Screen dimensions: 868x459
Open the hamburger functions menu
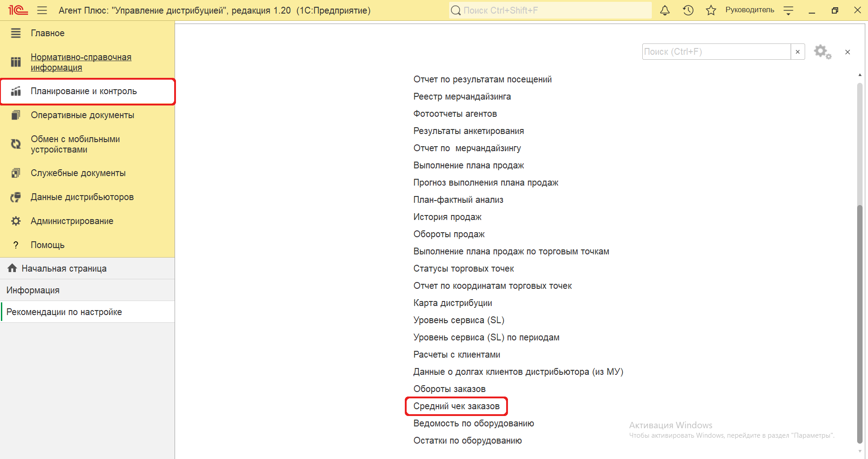42,10
